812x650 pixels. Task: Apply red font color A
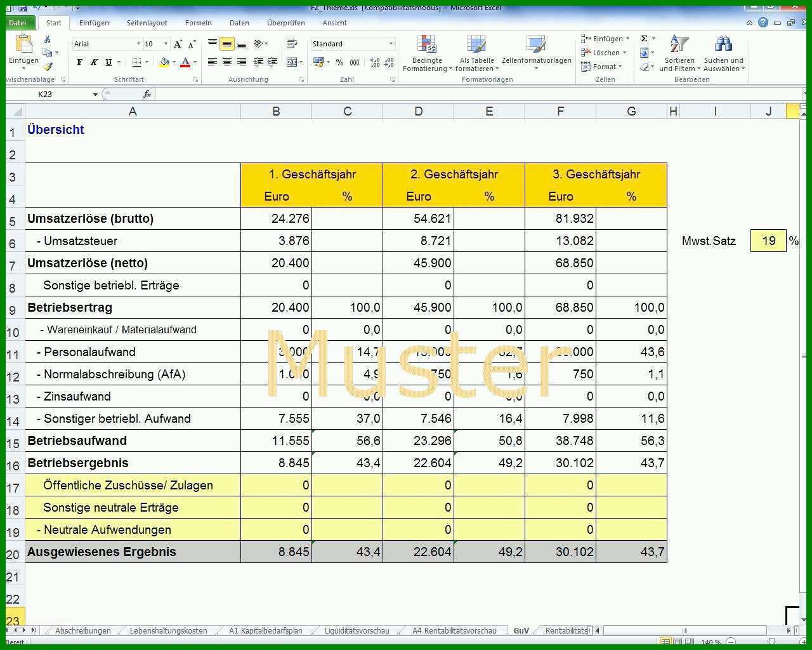185,62
